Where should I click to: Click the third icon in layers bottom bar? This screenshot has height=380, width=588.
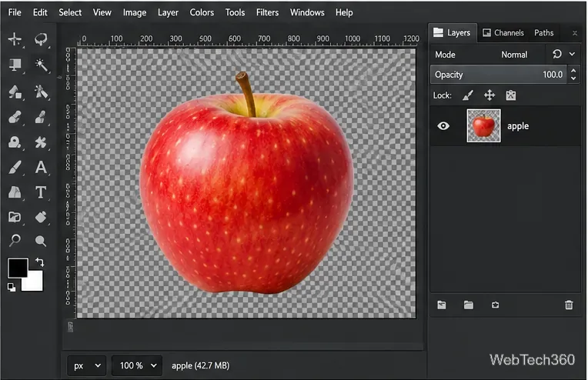pyautogui.click(x=496, y=305)
